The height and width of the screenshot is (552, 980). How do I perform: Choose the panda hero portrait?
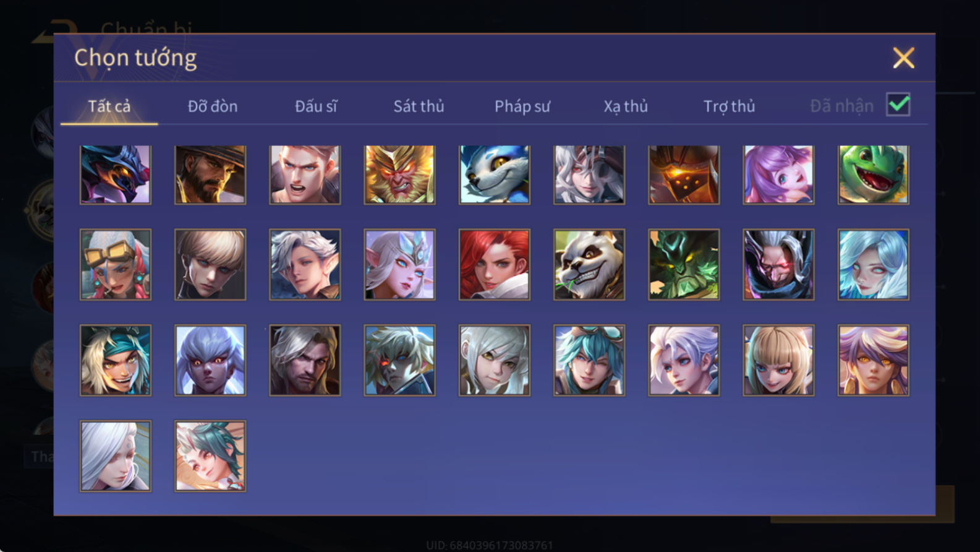[589, 264]
